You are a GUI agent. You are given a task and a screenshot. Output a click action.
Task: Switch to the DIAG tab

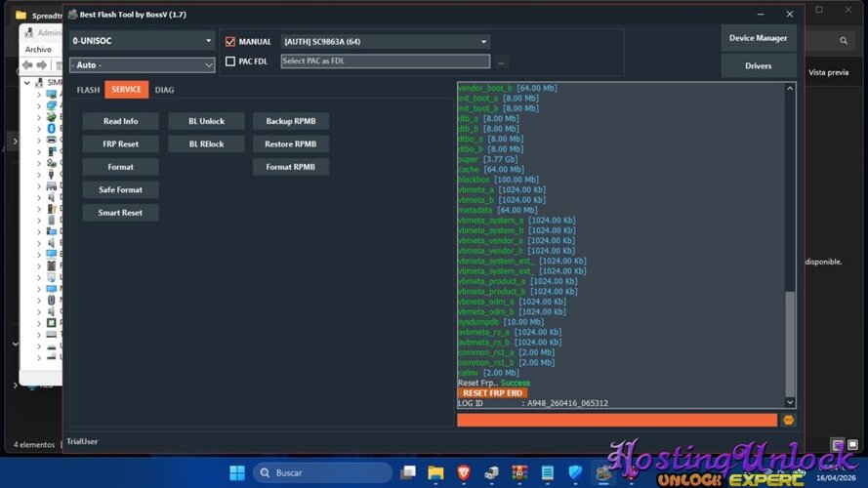164,90
